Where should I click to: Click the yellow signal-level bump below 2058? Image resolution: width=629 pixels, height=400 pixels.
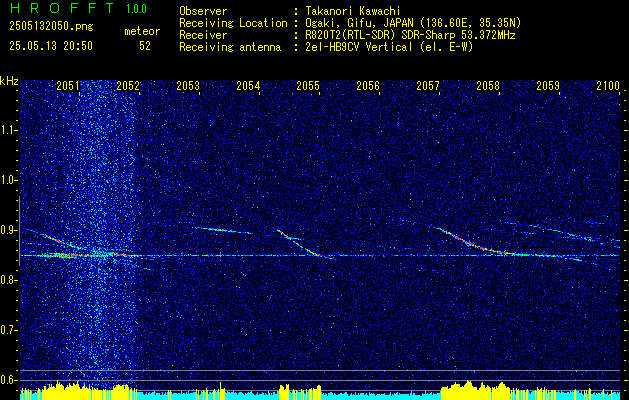click(x=475, y=390)
